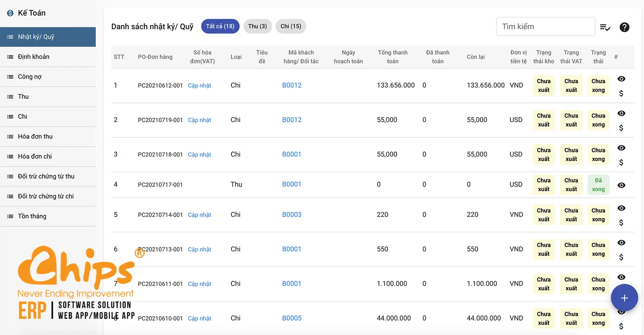644x335 pixels.
Task: Click "Cập nhật" for PC20210611-001
Action: 199,284
